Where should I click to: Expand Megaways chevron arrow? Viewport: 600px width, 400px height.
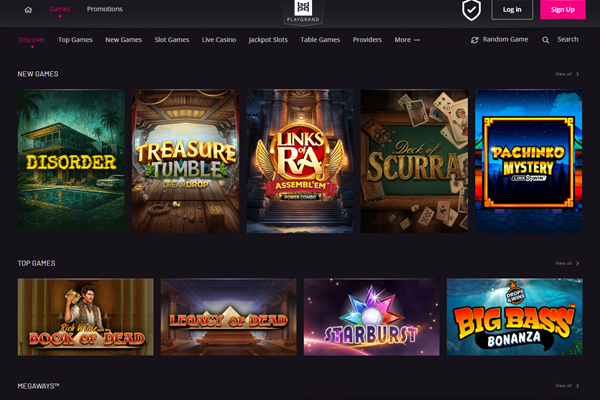577,386
